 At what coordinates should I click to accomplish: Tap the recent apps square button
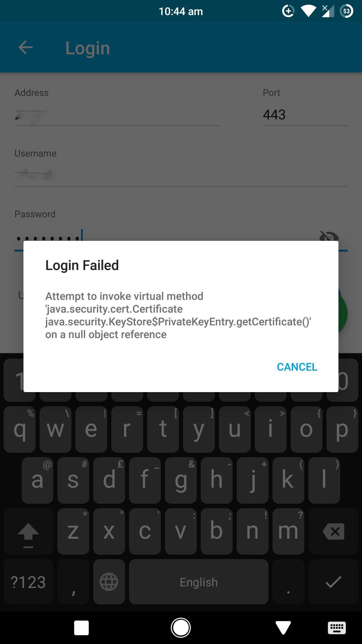coord(81,628)
